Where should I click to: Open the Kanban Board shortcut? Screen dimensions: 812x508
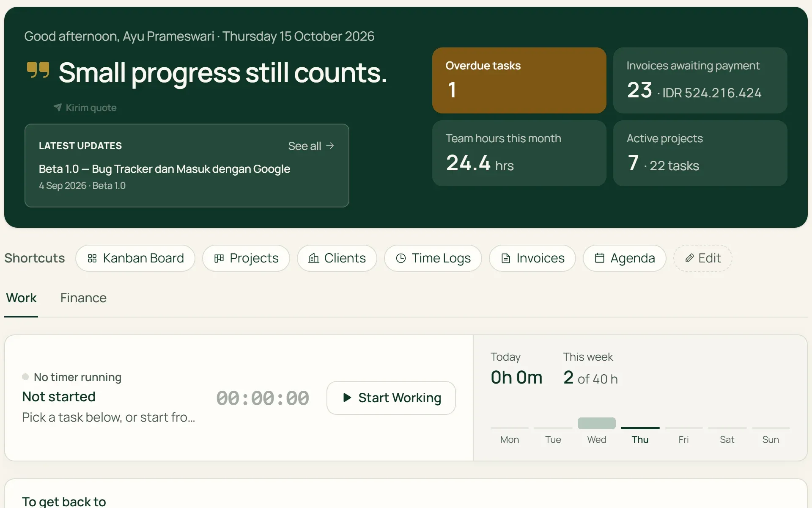click(135, 258)
